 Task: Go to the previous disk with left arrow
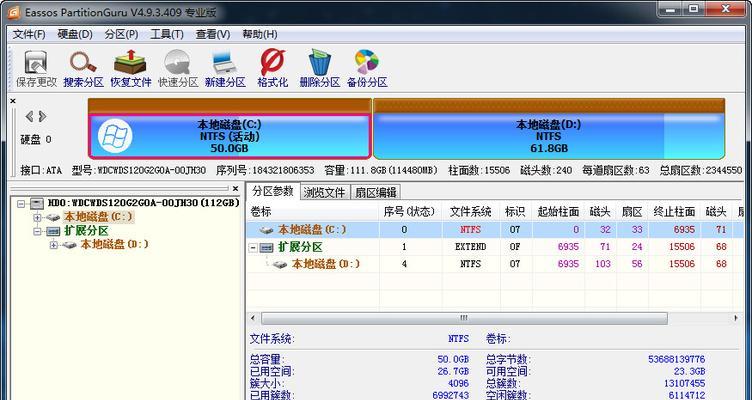29,116
